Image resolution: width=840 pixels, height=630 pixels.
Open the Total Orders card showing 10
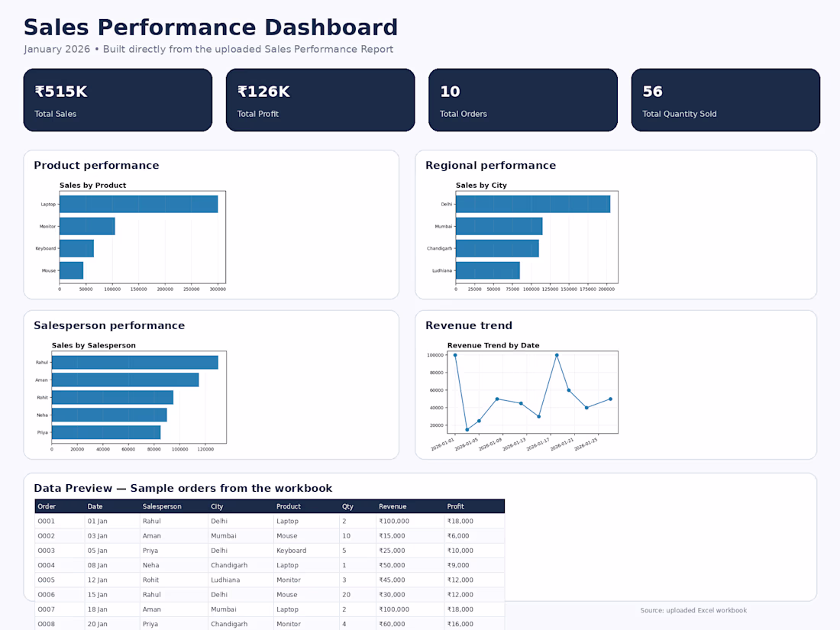point(523,99)
